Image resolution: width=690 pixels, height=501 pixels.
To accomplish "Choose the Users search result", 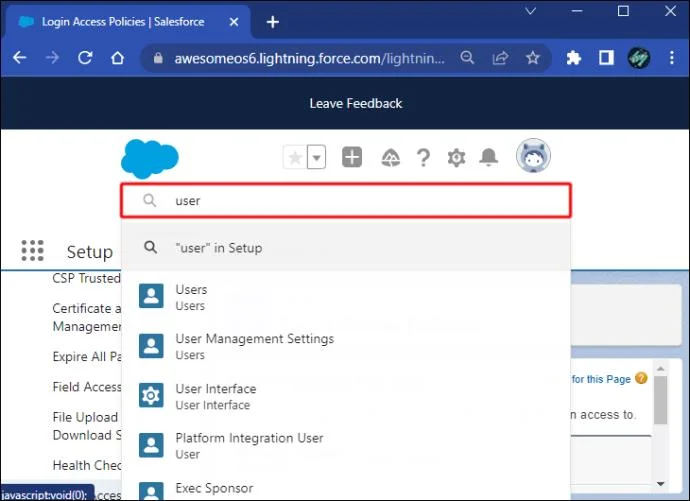I will coord(346,297).
